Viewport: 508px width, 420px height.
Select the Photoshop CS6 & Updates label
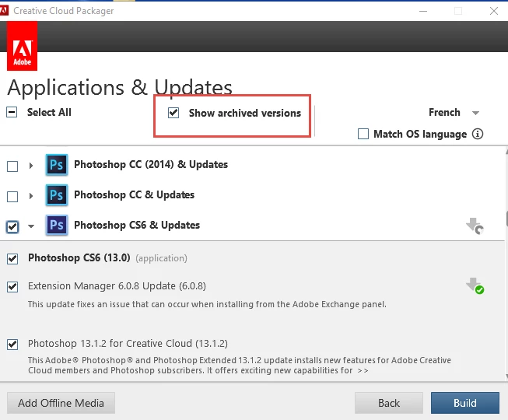(137, 225)
